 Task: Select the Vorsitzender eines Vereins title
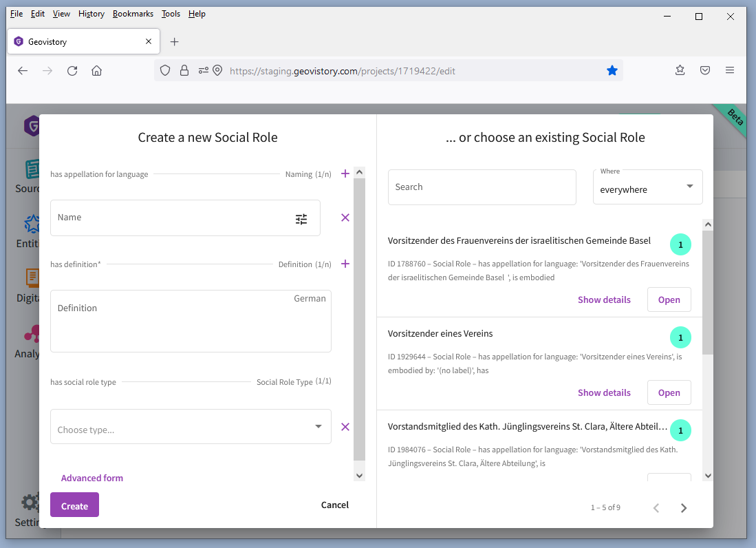tap(440, 333)
